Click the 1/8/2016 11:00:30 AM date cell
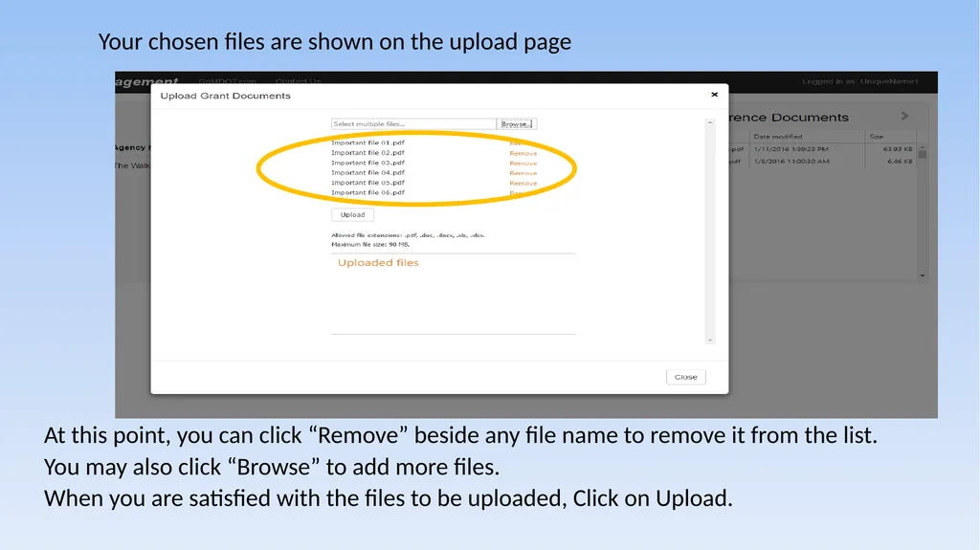The image size is (980, 550). [x=791, y=162]
